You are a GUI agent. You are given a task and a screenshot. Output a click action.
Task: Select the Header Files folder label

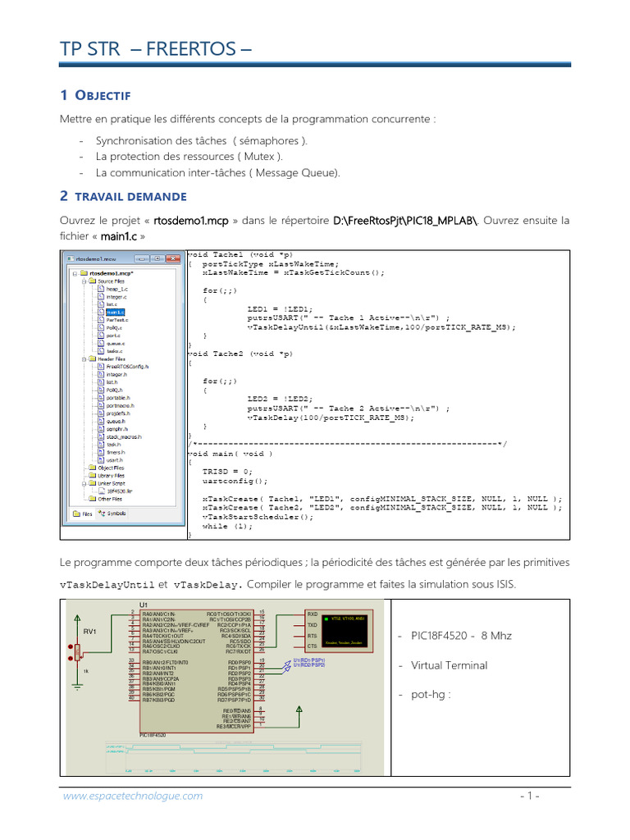[112, 359]
